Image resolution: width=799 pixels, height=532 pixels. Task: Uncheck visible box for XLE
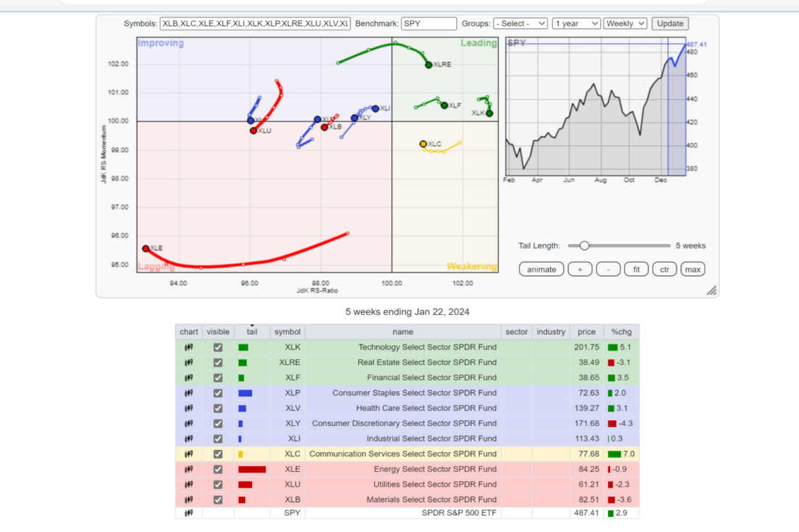pyautogui.click(x=218, y=470)
